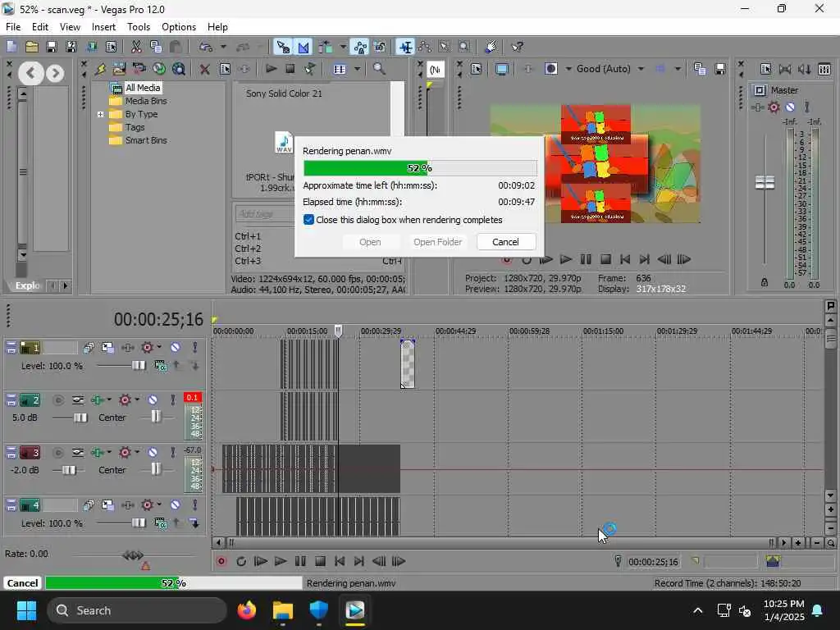
Task: Solo audio track 3
Action: pos(172,453)
